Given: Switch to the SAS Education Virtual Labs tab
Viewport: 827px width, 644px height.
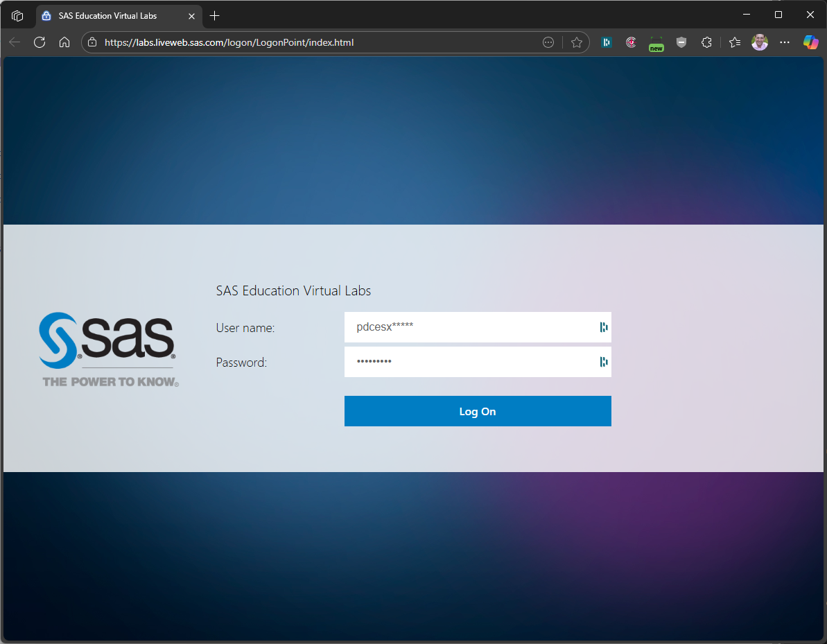Looking at the screenshot, I should tap(111, 15).
